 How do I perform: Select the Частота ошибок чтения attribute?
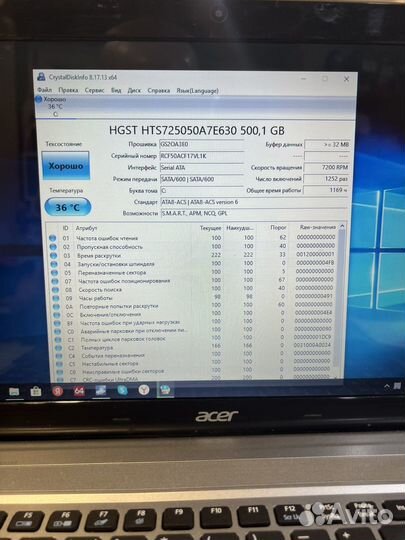107,238
